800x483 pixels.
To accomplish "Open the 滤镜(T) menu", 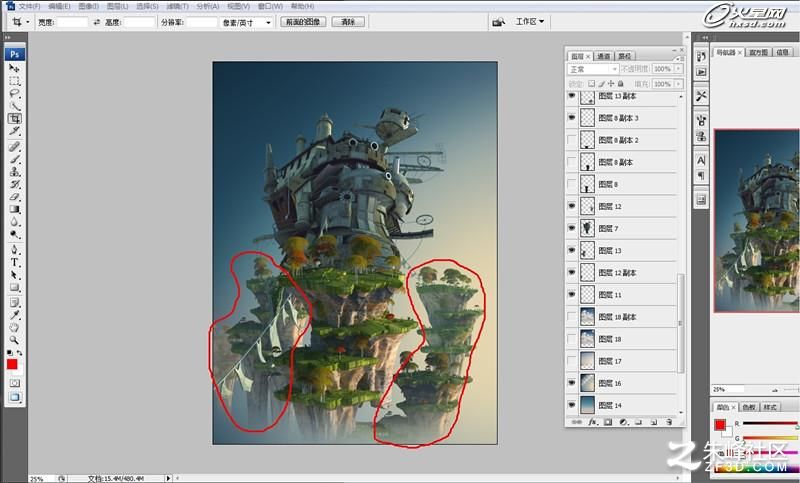I will [178, 7].
